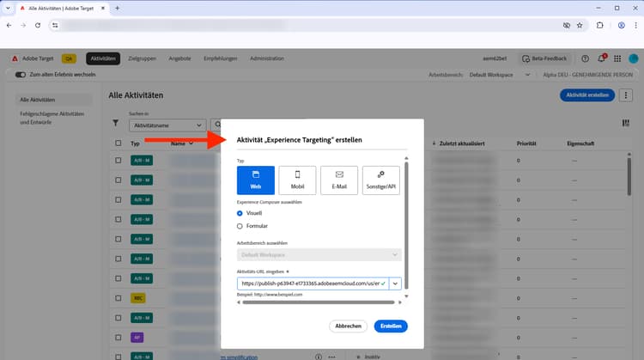Open the notifications bell icon
Screen dimensions: 644x360
point(601,58)
